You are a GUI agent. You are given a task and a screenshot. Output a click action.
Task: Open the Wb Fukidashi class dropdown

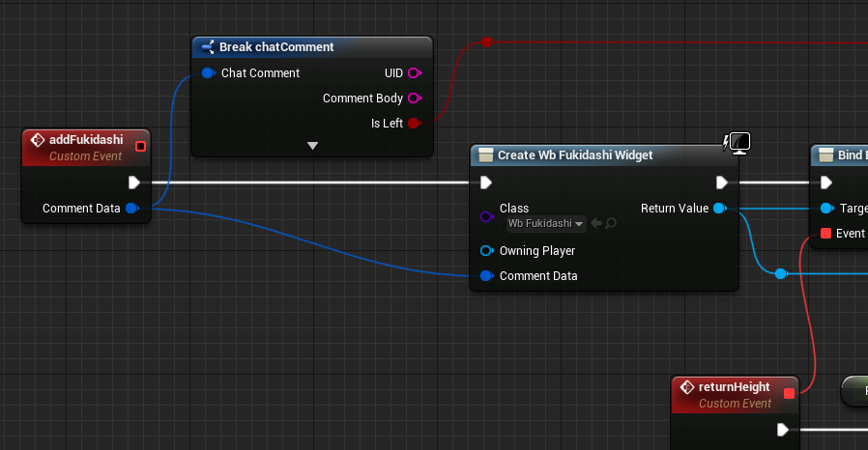pyautogui.click(x=546, y=223)
